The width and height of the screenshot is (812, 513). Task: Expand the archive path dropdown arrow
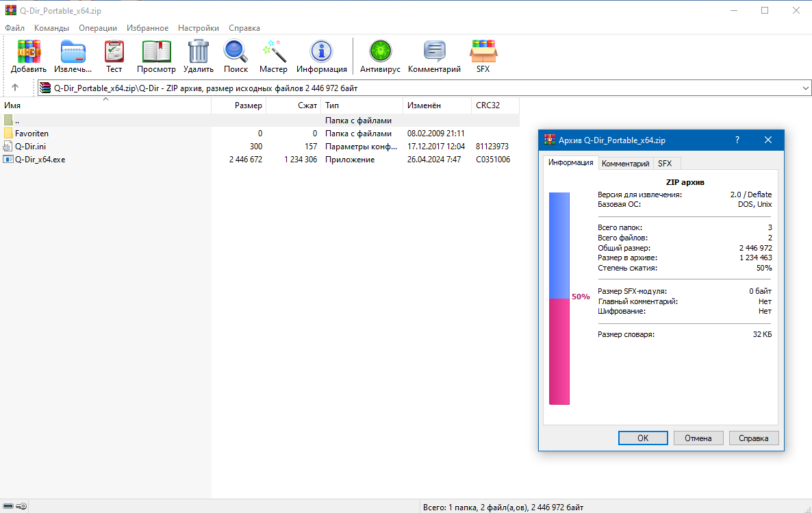pos(805,88)
